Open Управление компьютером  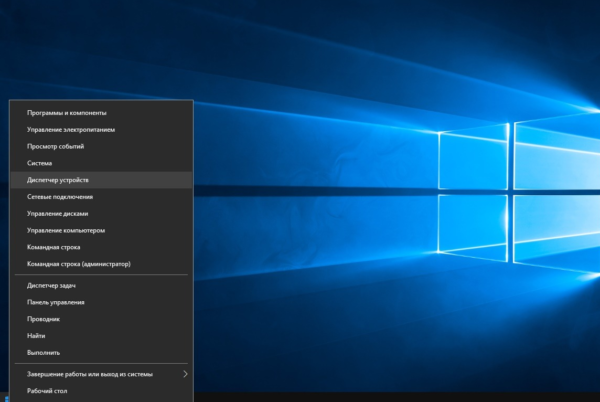tap(101, 231)
